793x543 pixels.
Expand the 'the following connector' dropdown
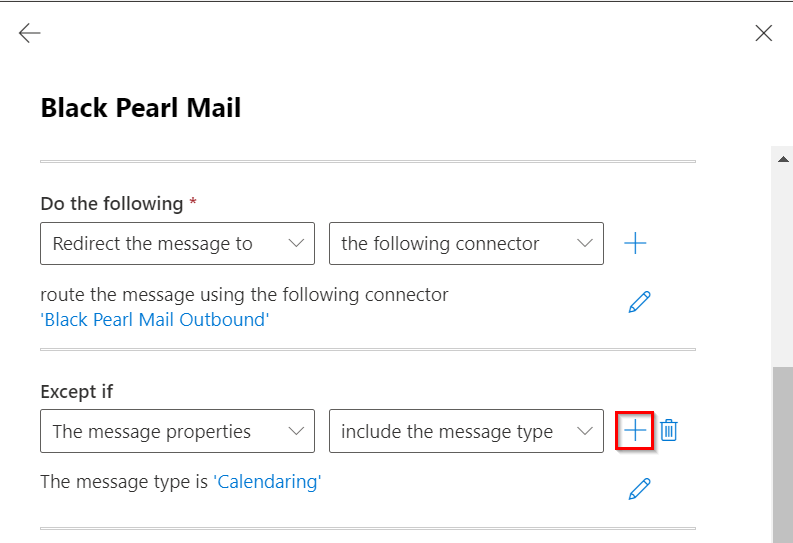(465, 243)
